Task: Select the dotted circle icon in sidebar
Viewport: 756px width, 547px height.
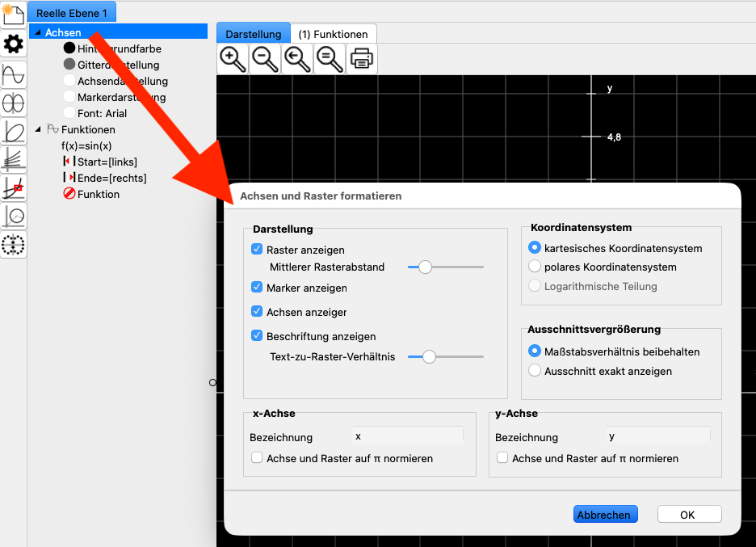Action: 14,243
